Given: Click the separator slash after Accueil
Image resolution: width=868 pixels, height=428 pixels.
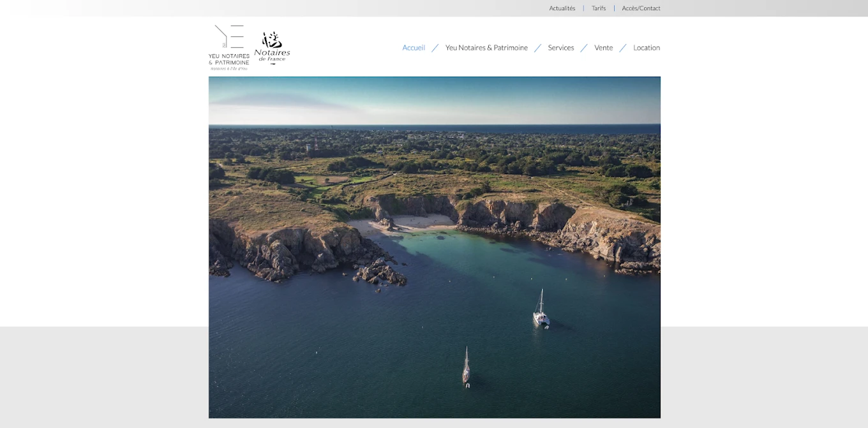Looking at the screenshot, I should tap(435, 47).
